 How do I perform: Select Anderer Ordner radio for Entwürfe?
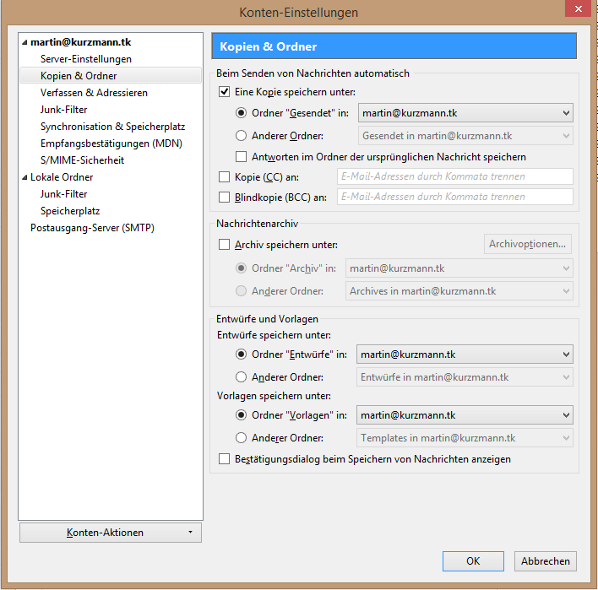[241, 377]
